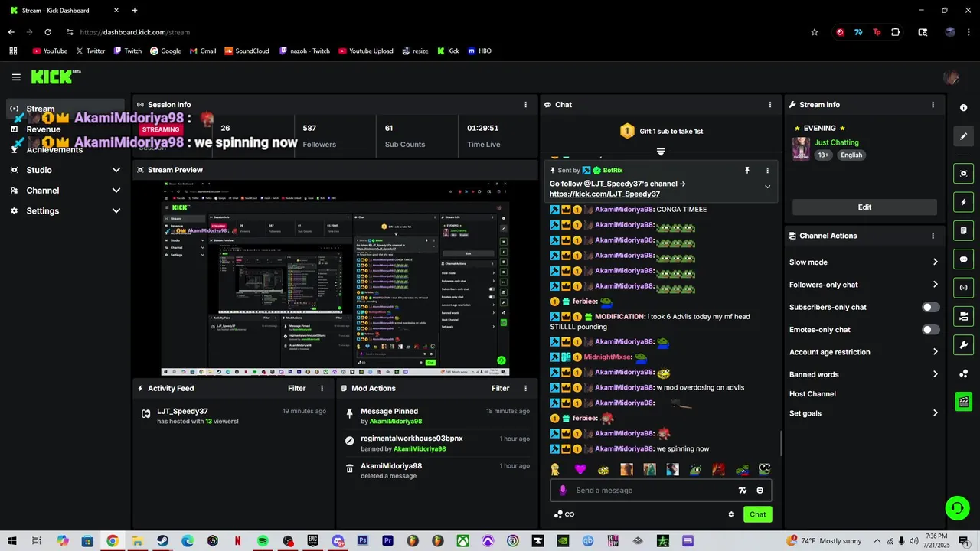Click the pencil edit icon in right sidebar
980x551 pixels.
(964, 136)
